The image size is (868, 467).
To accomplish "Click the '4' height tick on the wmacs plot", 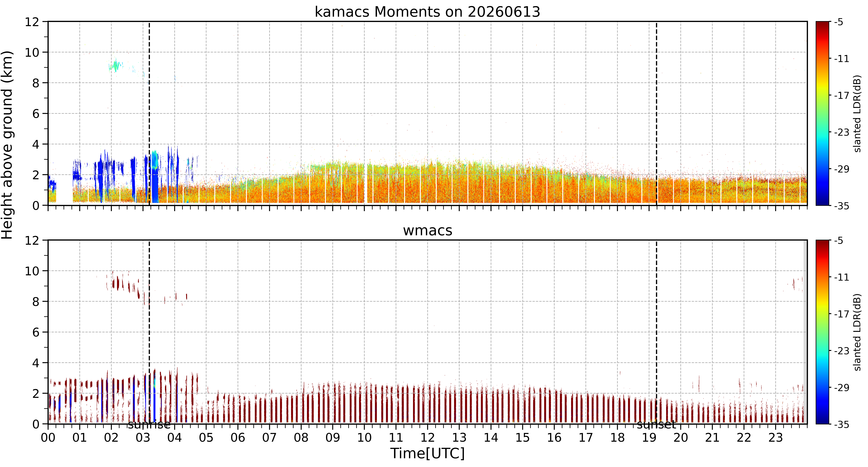I will (x=36, y=363).
